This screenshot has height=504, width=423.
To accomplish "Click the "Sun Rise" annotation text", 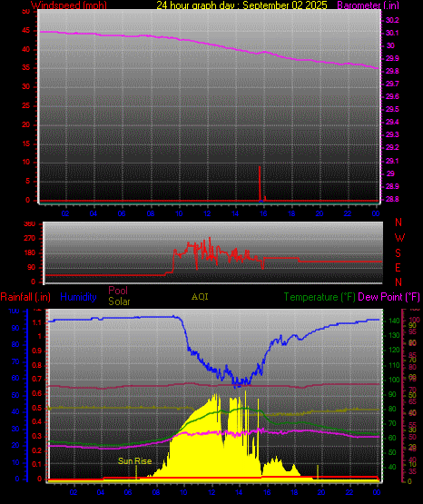I will tap(135, 461).
